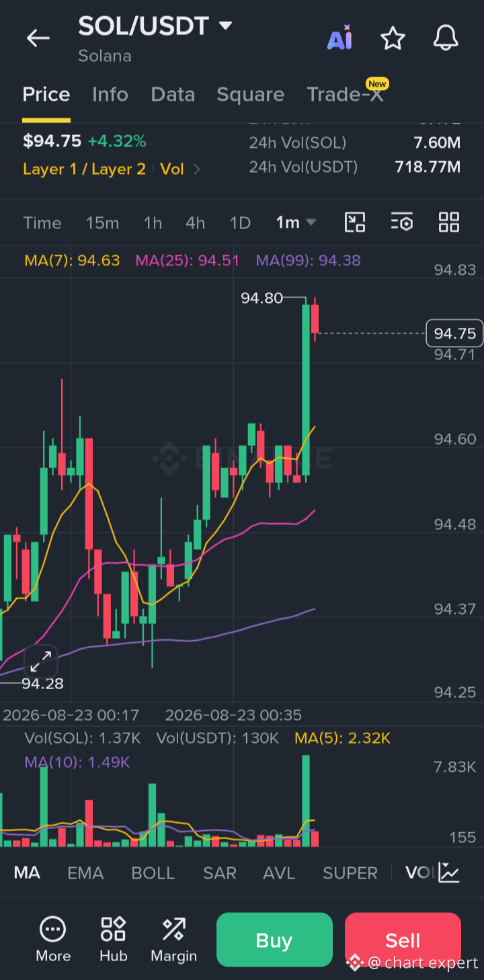
Task: Tap the latest red candlestick
Action: [315, 318]
